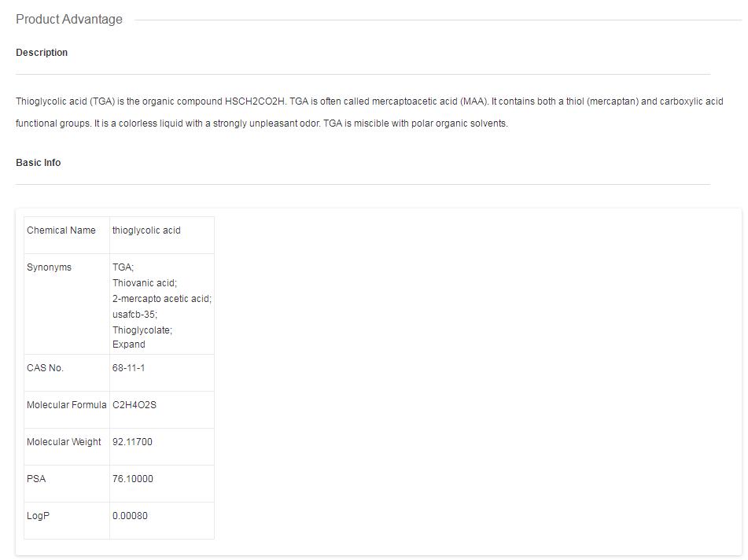Image resolution: width=748 pixels, height=560 pixels.
Task: Select the Molecular Weight label
Action: click(64, 442)
